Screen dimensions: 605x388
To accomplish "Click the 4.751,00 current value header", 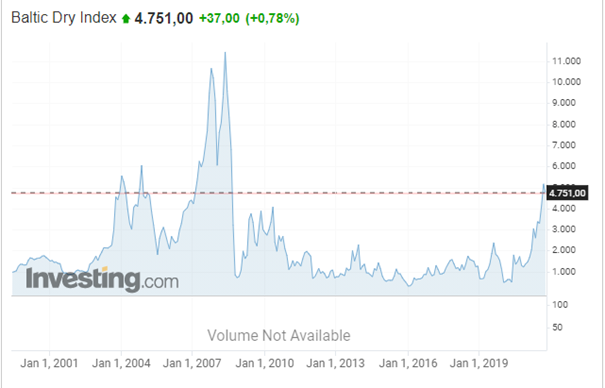I will point(164,18).
